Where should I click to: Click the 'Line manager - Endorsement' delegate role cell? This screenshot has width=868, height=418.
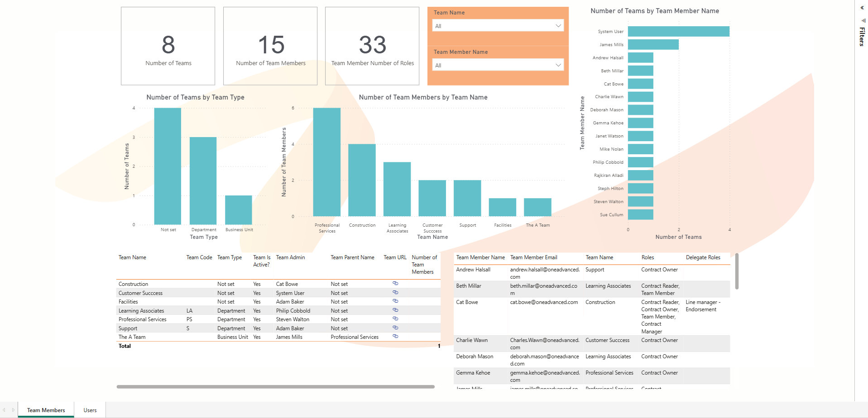[x=703, y=306]
